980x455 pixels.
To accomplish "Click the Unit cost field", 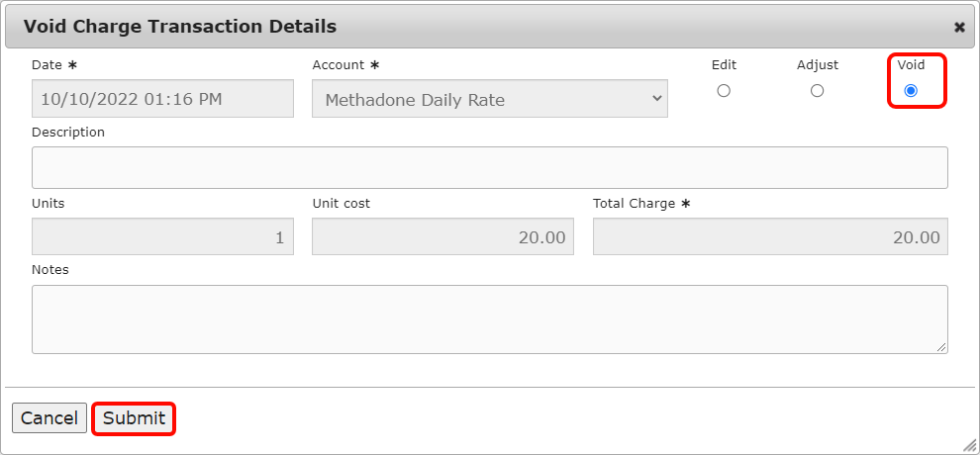I will pos(442,237).
